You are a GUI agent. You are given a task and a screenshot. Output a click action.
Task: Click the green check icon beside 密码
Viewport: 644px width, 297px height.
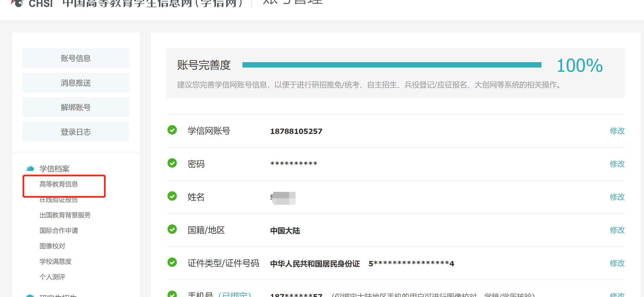click(x=172, y=163)
